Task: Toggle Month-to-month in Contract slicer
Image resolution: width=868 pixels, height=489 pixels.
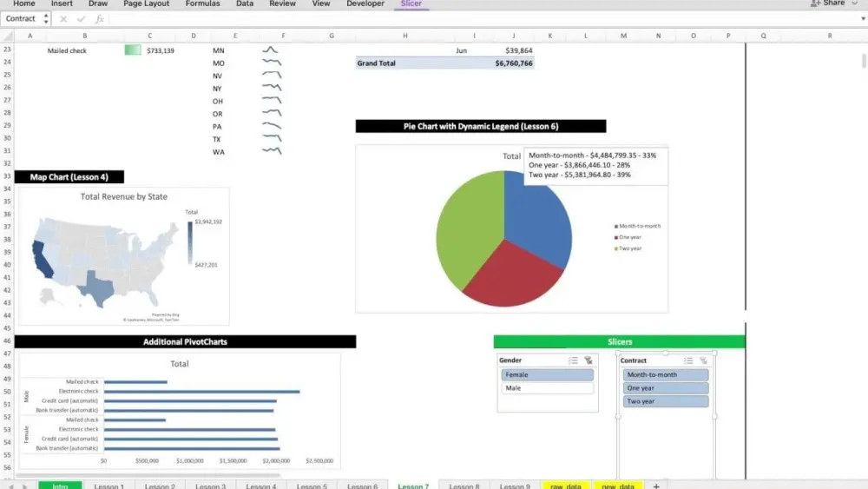Action: [x=666, y=375]
